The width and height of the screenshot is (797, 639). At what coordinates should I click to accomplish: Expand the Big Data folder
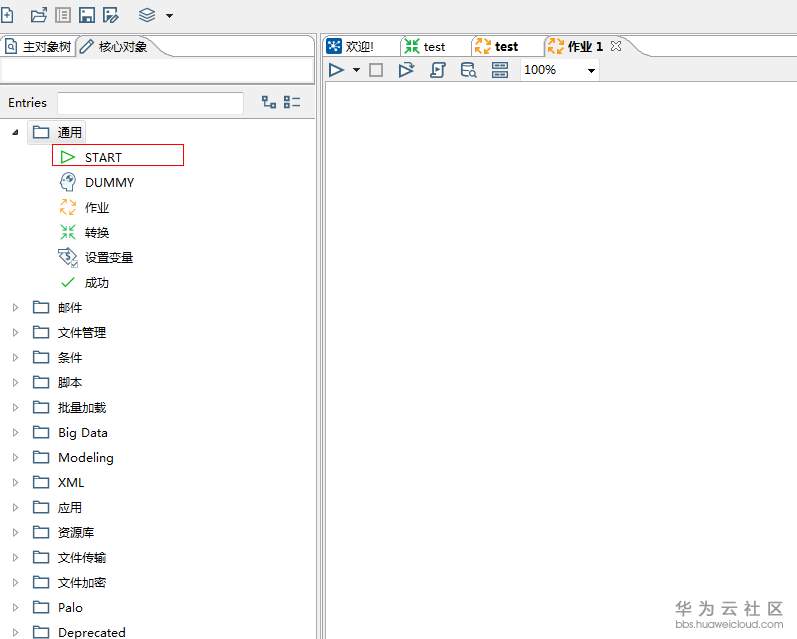click(x=15, y=432)
